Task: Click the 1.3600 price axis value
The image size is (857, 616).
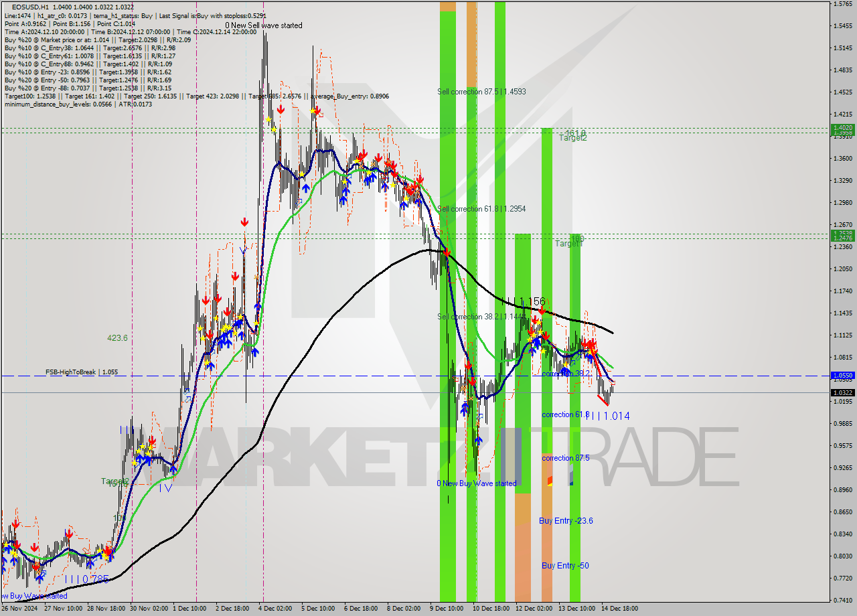Action: click(844, 159)
